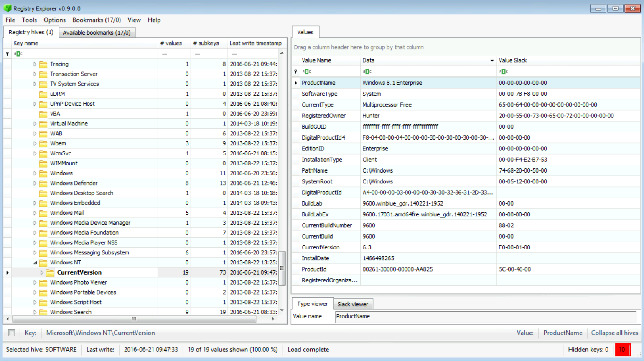Screen dimensions: 644x361
Task: Click the Values tab
Action: (x=305, y=32)
